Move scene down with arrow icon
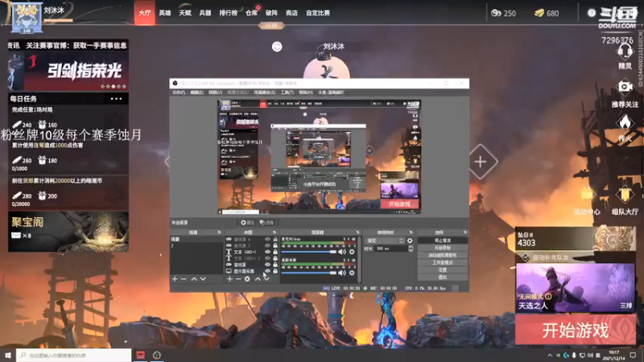The width and height of the screenshot is (644, 362). click(x=203, y=279)
